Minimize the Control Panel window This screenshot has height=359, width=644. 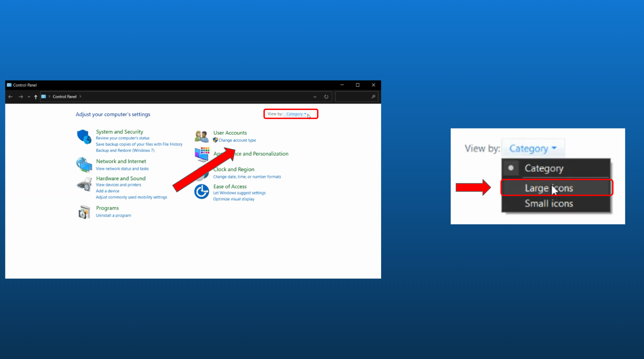point(342,85)
